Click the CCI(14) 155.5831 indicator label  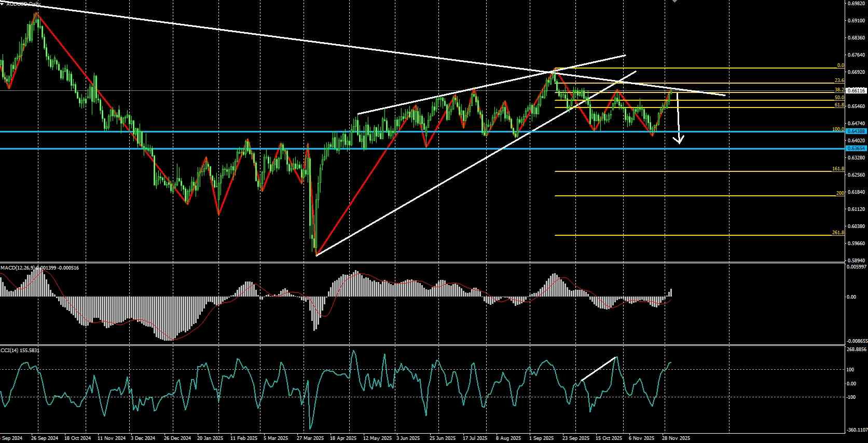pos(20,351)
